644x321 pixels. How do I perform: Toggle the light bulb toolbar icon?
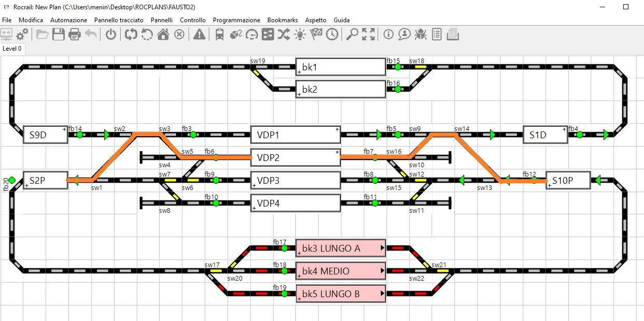[x=300, y=35]
